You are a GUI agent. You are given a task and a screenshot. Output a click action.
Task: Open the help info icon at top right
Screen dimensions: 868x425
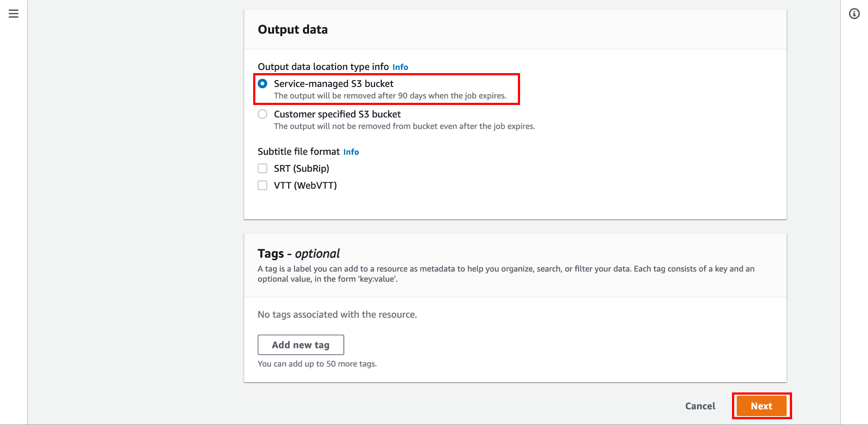(854, 13)
